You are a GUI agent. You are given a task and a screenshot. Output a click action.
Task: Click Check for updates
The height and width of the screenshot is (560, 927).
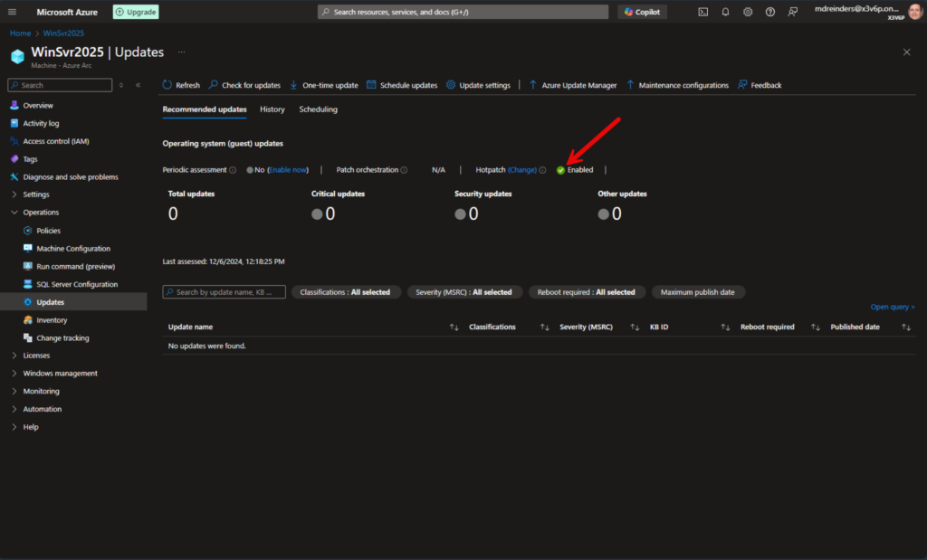pos(244,85)
